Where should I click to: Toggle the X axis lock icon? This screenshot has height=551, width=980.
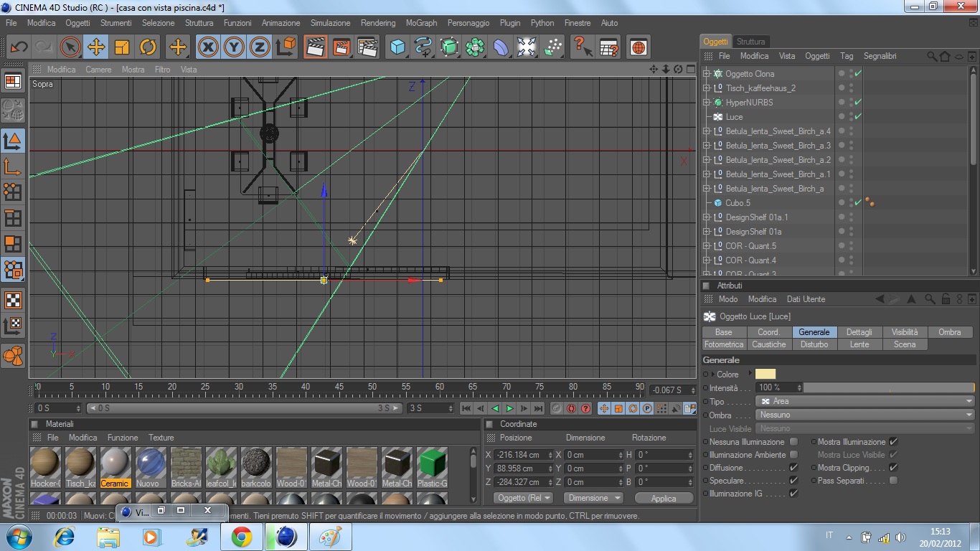208,47
